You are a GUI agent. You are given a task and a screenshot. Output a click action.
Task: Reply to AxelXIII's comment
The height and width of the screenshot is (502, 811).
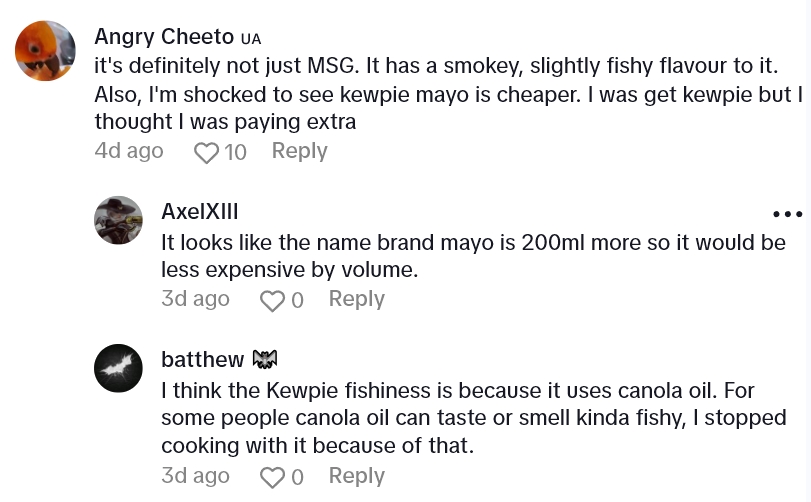click(356, 299)
